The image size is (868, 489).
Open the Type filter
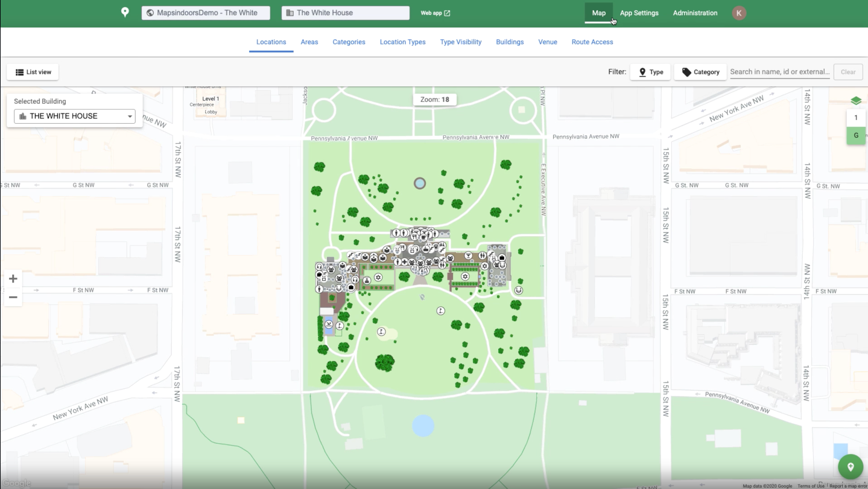coord(650,72)
